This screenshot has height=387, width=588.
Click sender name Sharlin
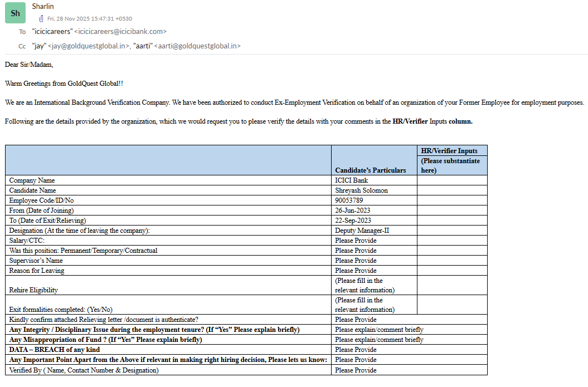[x=43, y=6]
